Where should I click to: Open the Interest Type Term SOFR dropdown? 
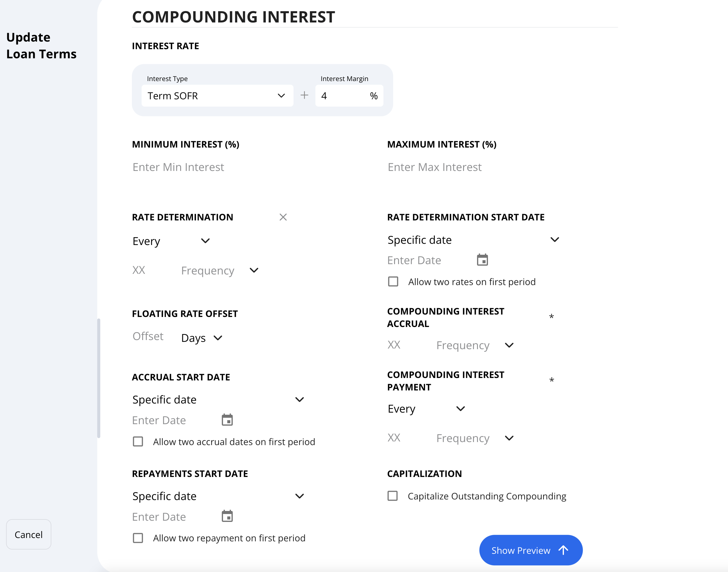tap(217, 96)
